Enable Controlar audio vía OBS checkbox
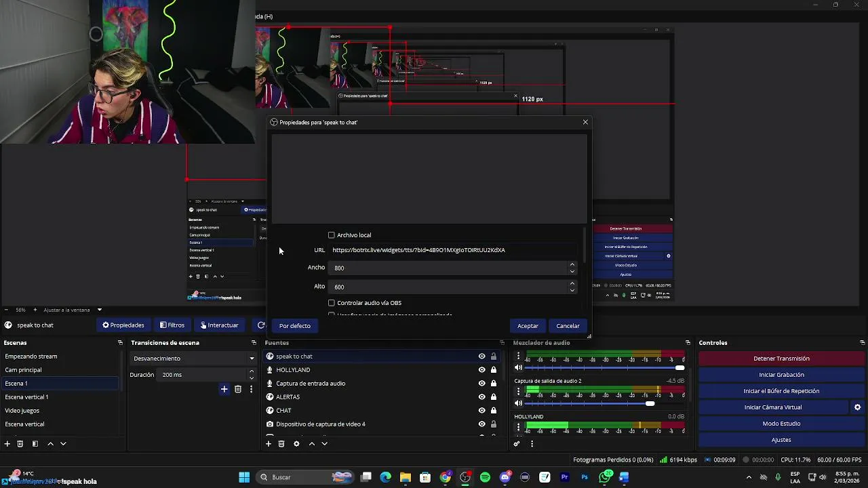The height and width of the screenshot is (488, 868). pos(332,303)
